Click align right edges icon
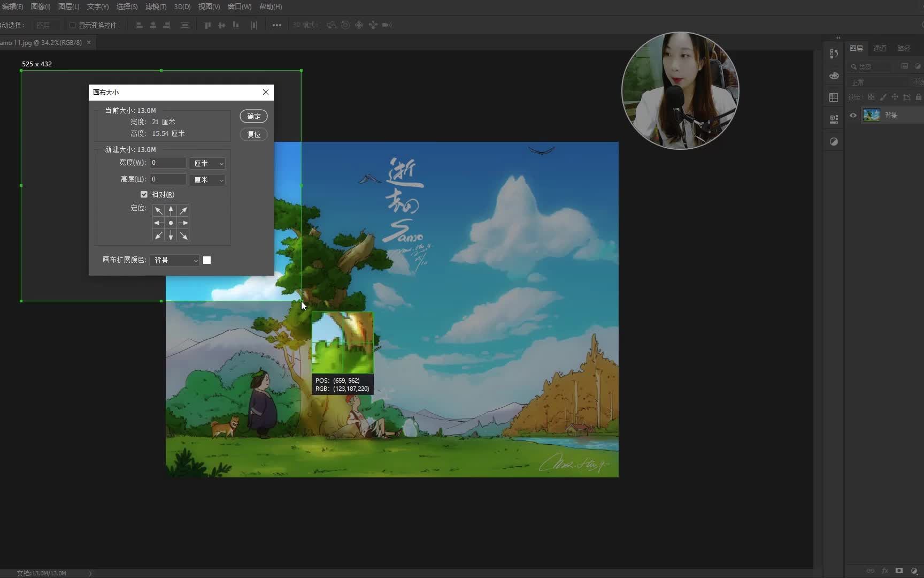The image size is (924, 578). (x=167, y=25)
